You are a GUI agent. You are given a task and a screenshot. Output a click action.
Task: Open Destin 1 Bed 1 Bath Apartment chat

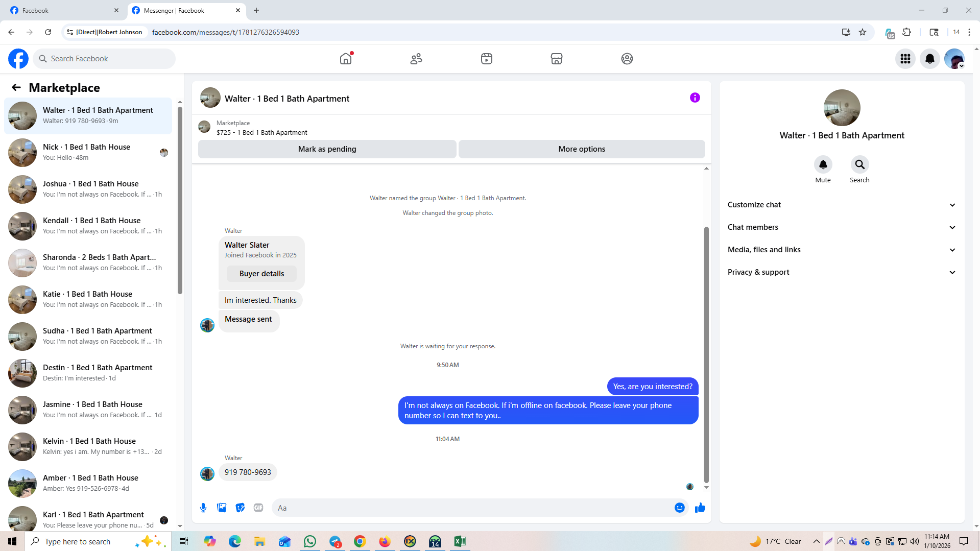(x=88, y=373)
